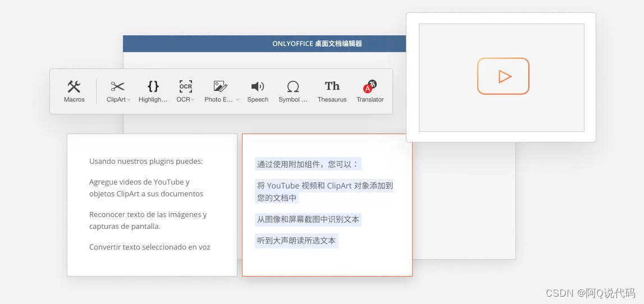Image resolution: width=644 pixels, height=304 pixels.
Task: Open the Photo Editor plugin
Action: coord(221,91)
